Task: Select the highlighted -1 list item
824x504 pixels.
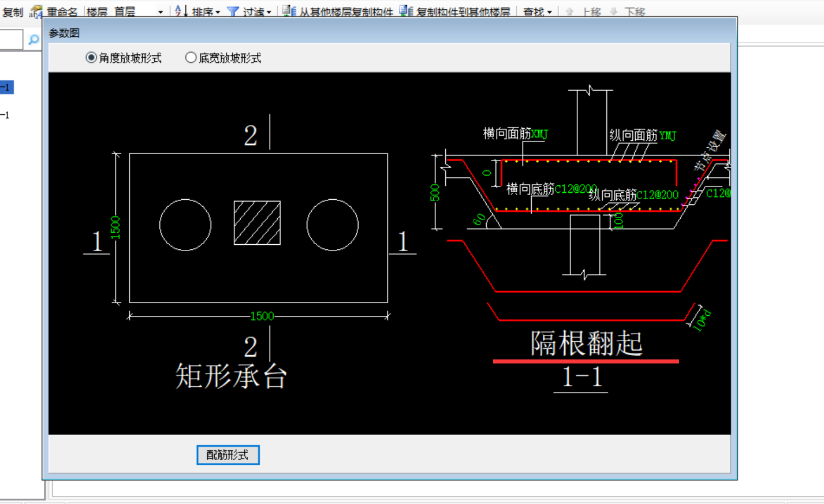Action: pos(6,87)
